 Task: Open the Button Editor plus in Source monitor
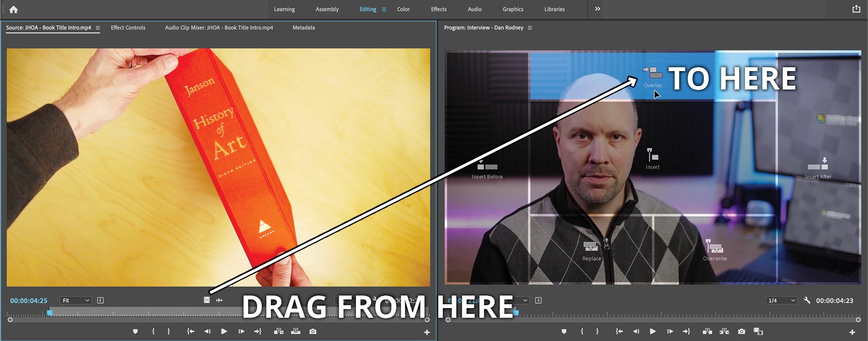click(427, 332)
